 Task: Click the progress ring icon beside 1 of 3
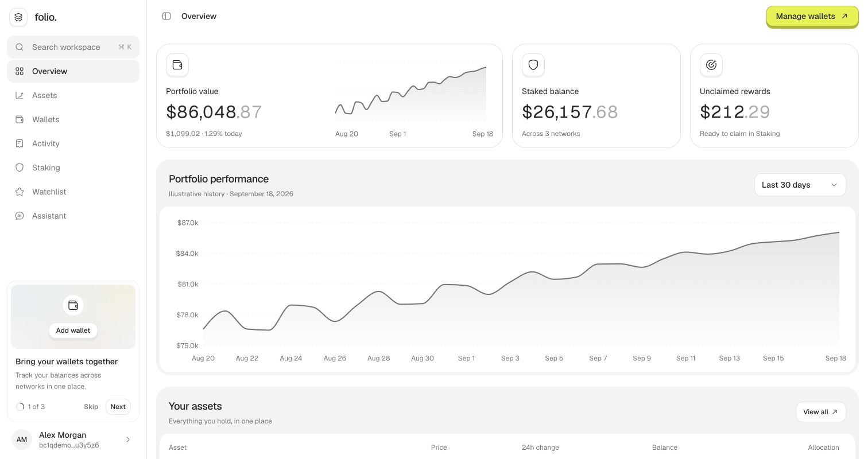[20, 407]
